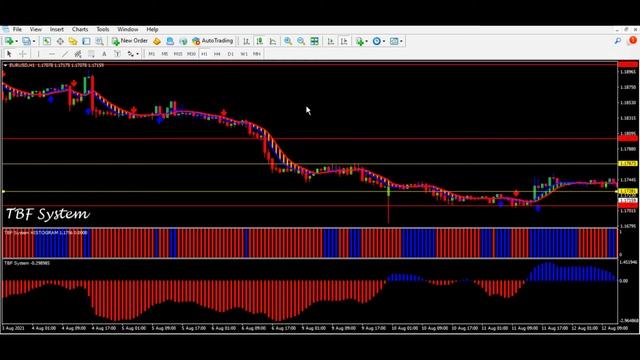The image size is (640, 360).
Task: Open the Help menu
Action: tap(152, 29)
